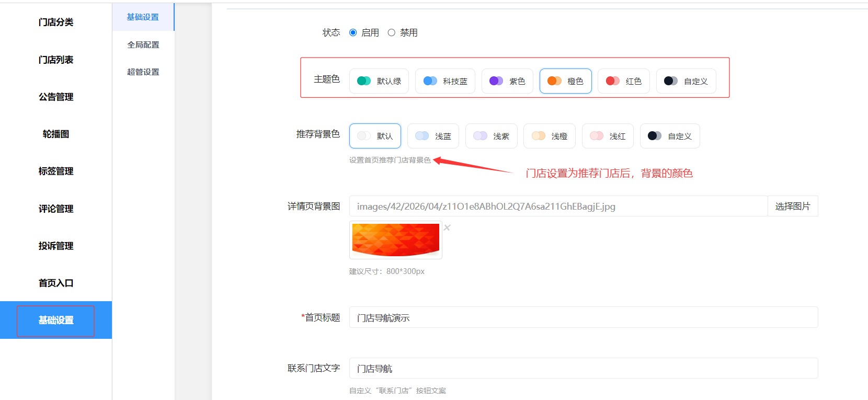Open 门店列表 in the sidebar

pos(56,60)
